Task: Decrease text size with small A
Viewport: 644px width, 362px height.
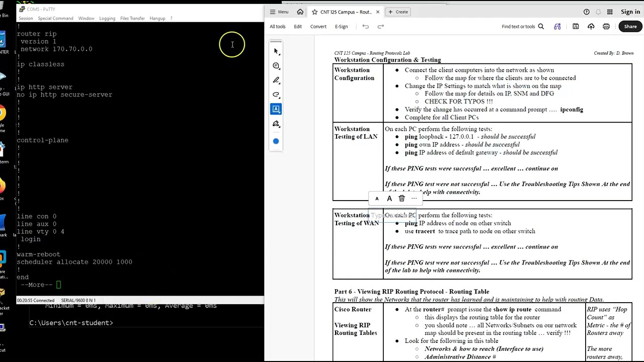Action: (x=377, y=199)
